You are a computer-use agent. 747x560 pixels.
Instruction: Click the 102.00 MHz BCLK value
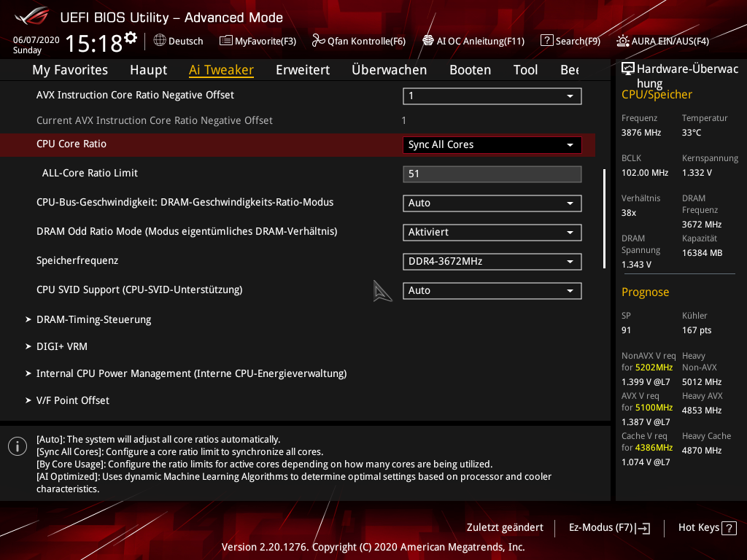click(645, 173)
